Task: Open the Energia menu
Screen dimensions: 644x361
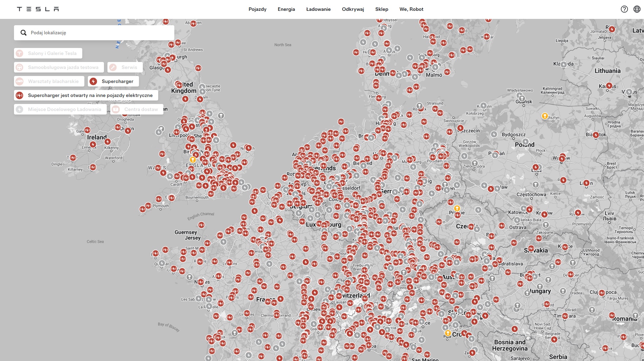Action: [286, 9]
